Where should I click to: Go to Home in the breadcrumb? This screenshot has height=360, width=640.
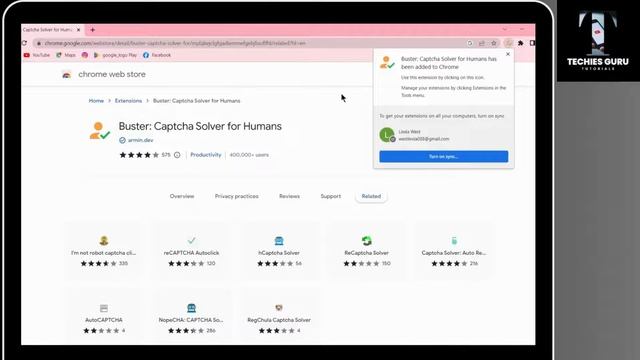[96, 101]
